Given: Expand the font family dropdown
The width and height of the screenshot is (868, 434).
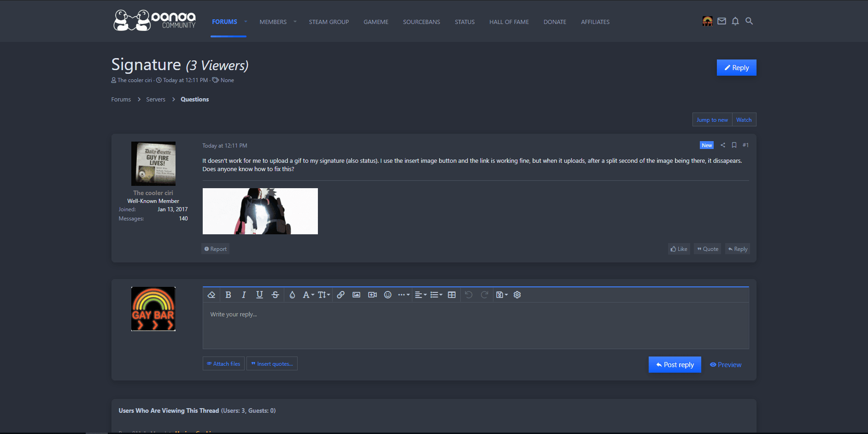Looking at the screenshot, I should (308, 295).
